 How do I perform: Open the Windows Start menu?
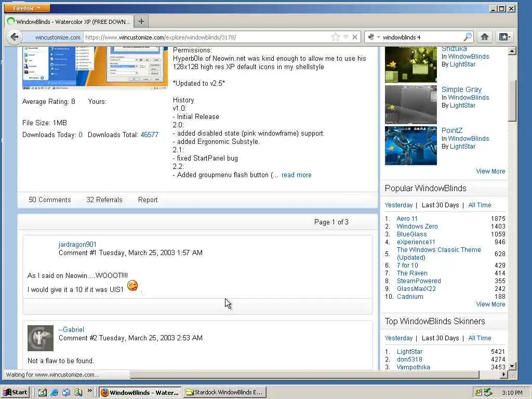[x=16, y=392]
